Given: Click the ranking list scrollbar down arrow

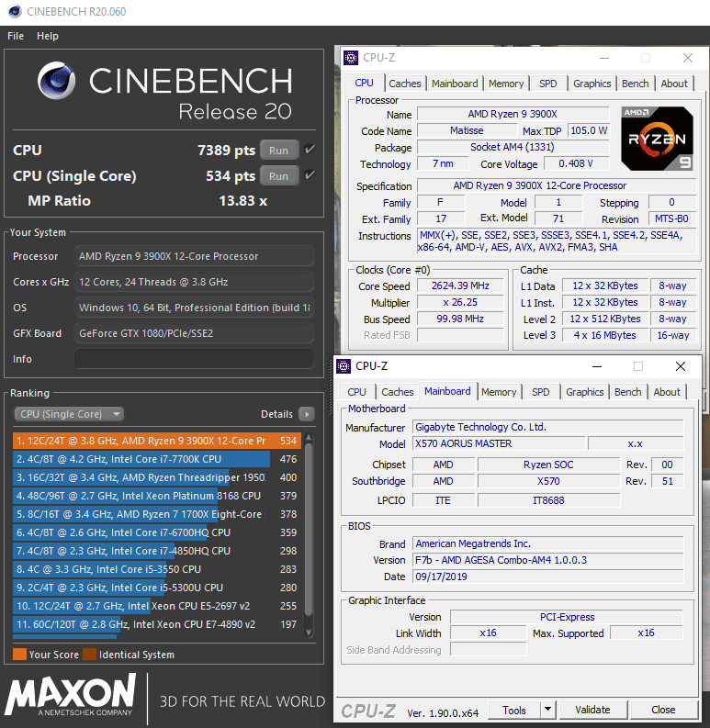Looking at the screenshot, I should (309, 632).
